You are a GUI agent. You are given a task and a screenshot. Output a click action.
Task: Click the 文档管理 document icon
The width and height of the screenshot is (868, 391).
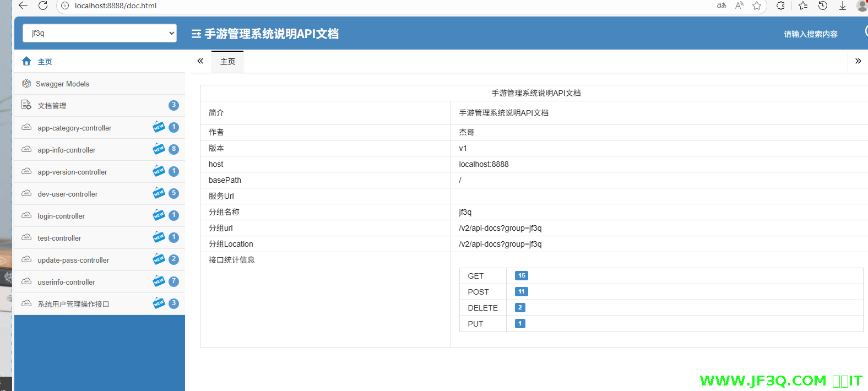point(26,105)
